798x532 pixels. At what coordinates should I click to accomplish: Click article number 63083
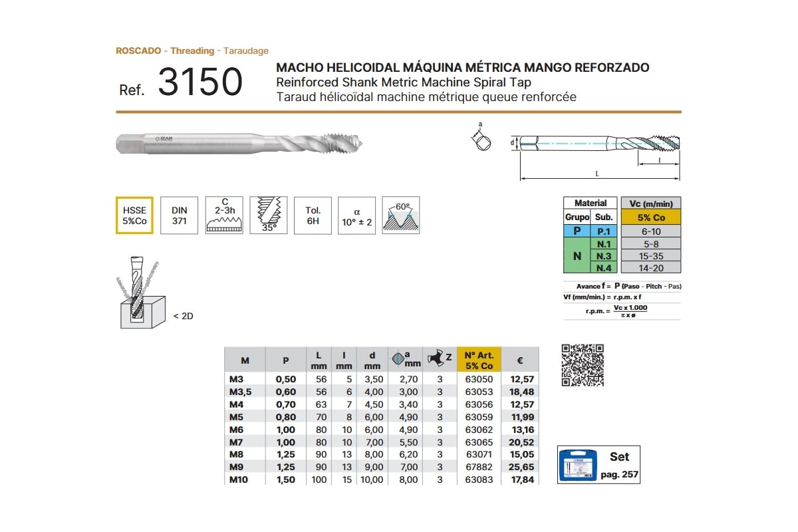(479, 479)
